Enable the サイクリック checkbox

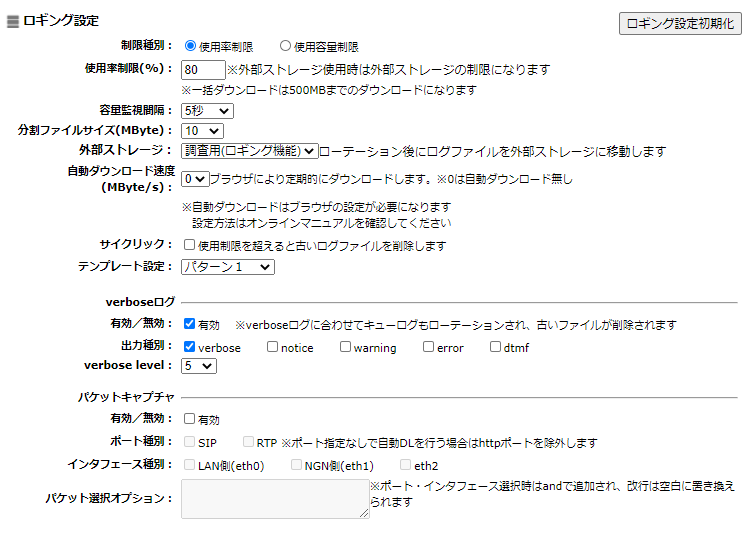[x=189, y=245]
